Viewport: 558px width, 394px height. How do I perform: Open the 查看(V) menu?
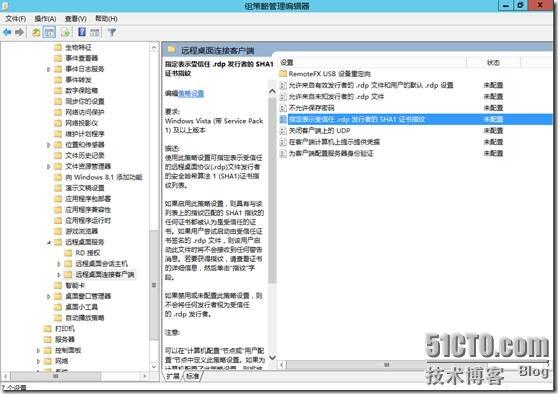[75, 19]
